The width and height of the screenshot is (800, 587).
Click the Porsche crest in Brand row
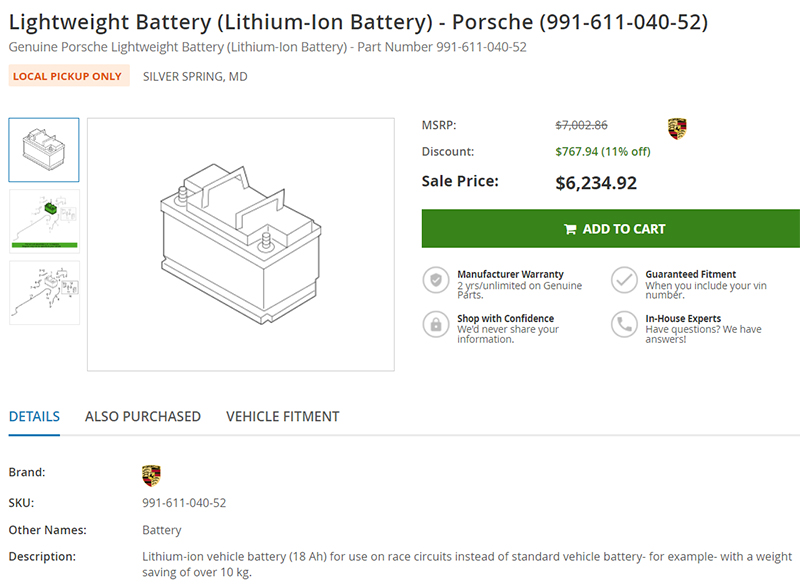(x=151, y=475)
